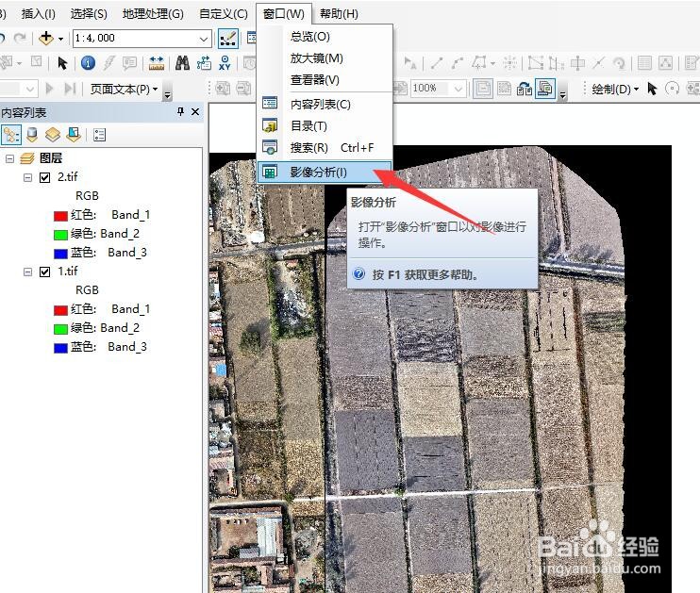Click the List By Selection icon
The image size is (700, 593).
pyautogui.click(x=74, y=135)
